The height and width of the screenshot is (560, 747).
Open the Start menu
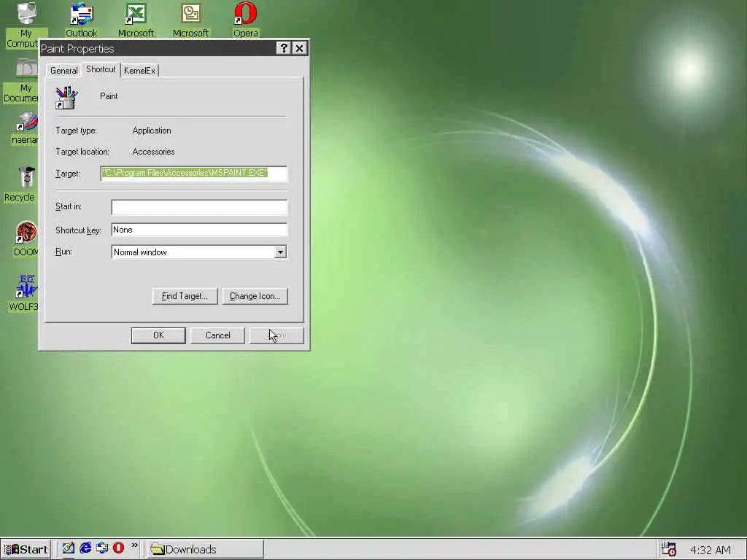tap(26, 549)
